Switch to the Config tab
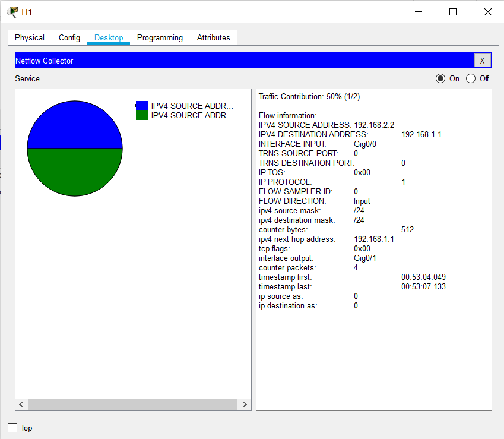This screenshot has height=439, width=504. tap(69, 37)
